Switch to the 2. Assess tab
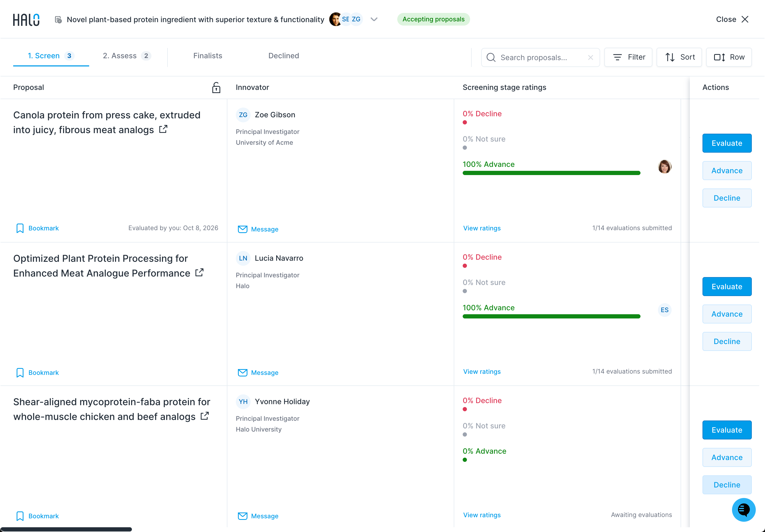This screenshot has width=765, height=532. tap(127, 56)
